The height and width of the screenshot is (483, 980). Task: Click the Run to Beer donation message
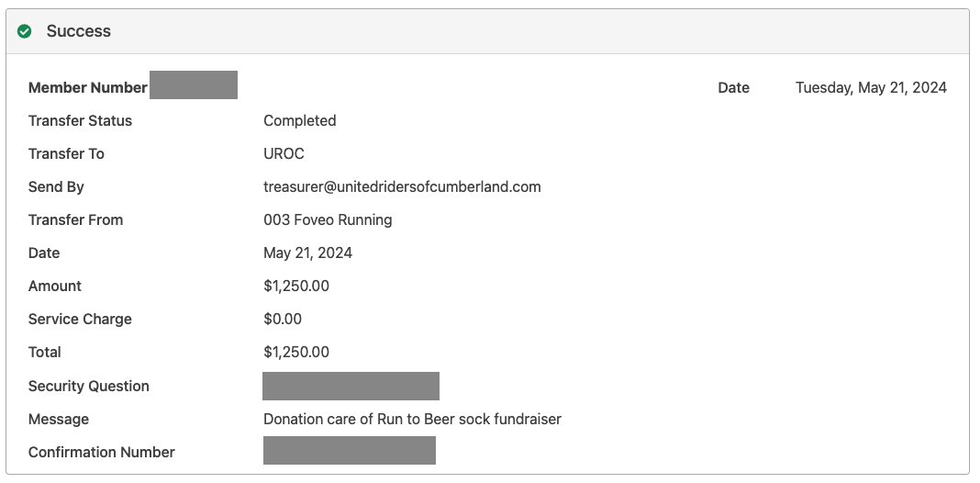[413, 420]
